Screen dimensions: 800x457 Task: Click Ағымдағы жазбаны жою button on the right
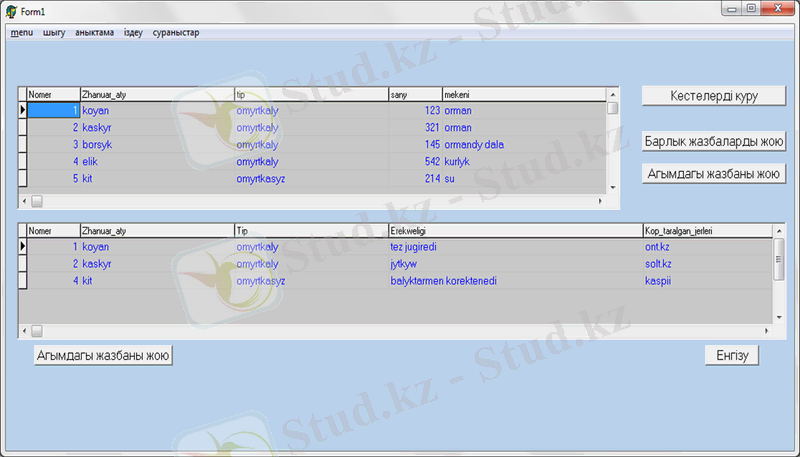(x=714, y=173)
